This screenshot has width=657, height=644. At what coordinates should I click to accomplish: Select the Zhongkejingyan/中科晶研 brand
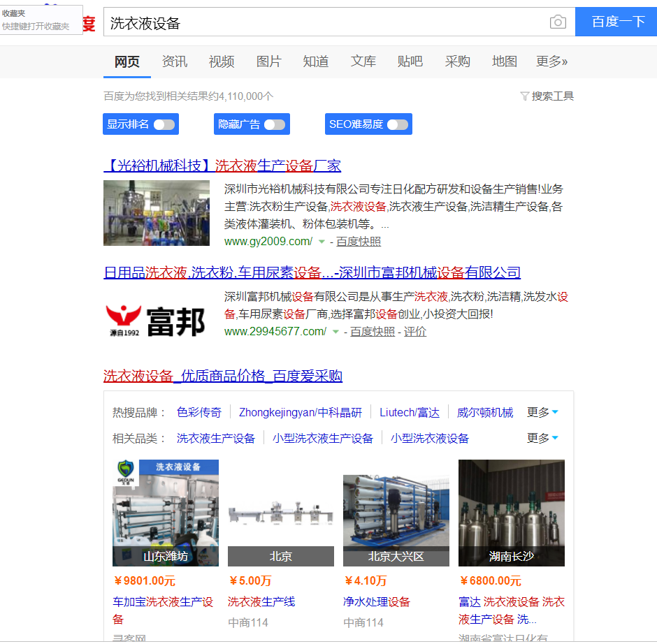point(301,412)
